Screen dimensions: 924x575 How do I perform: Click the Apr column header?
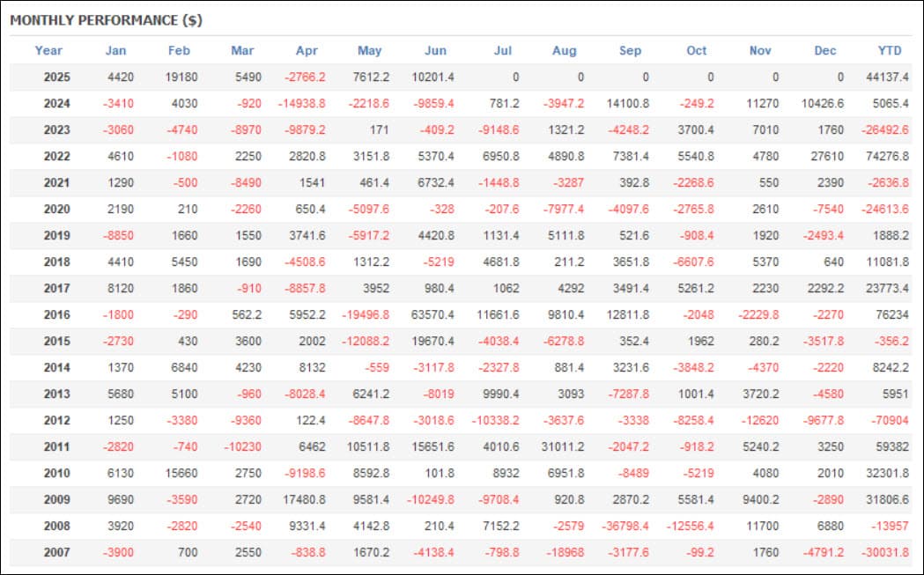tap(307, 51)
